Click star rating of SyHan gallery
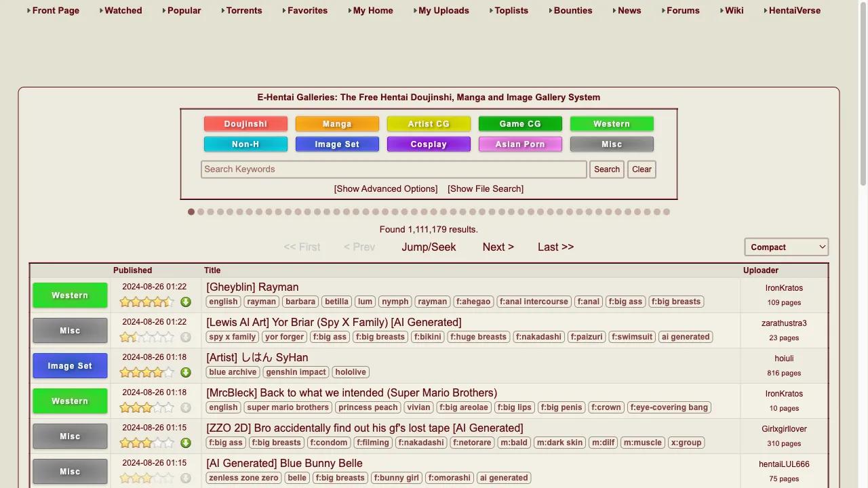The image size is (868, 488). pyautogui.click(x=147, y=372)
